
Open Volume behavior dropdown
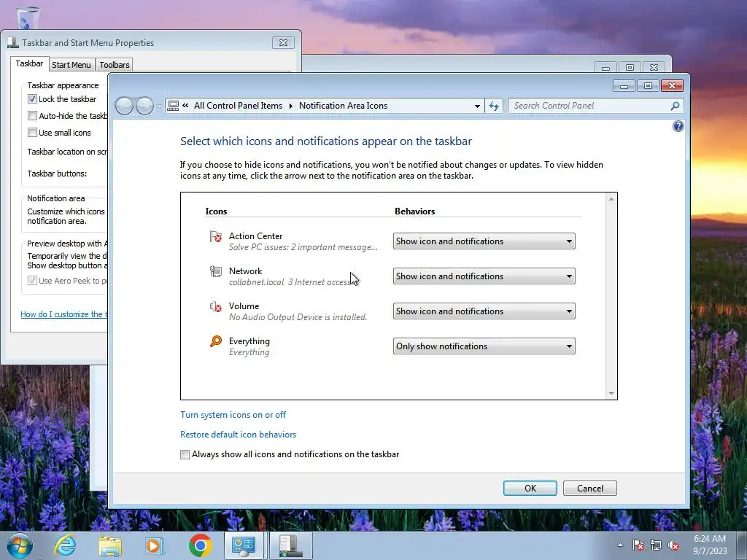click(484, 311)
